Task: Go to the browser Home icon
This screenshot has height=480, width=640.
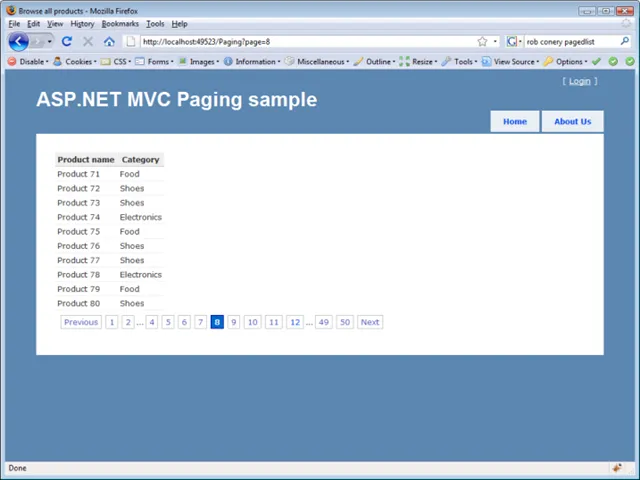Action: click(x=109, y=41)
